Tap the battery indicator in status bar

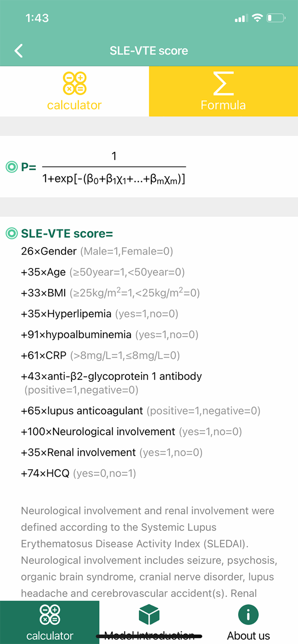pyautogui.click(x=276, y=18)
